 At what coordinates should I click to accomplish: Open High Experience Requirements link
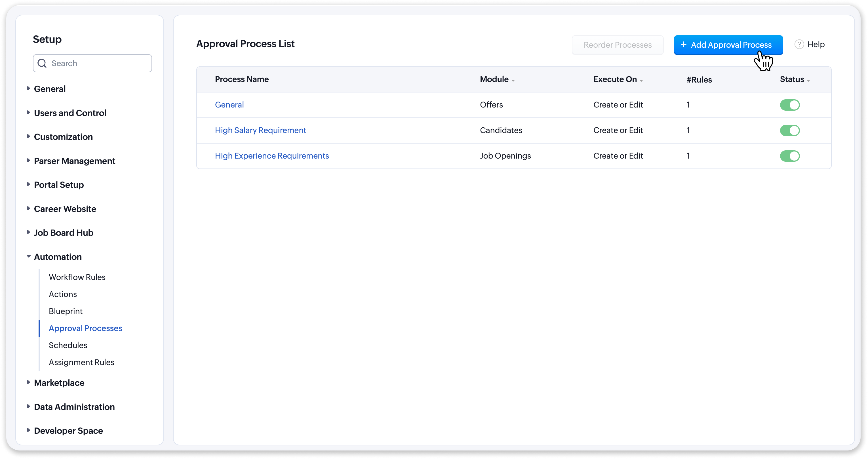[x=271, y=156]
